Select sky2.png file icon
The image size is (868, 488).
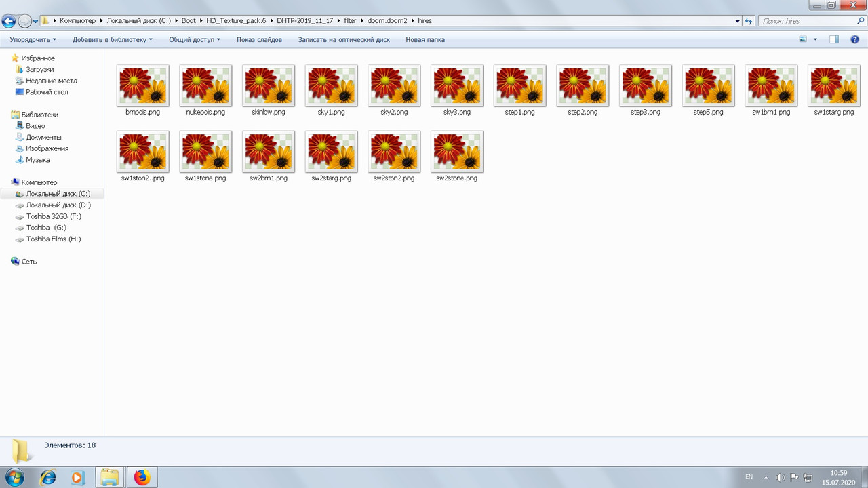394,85
